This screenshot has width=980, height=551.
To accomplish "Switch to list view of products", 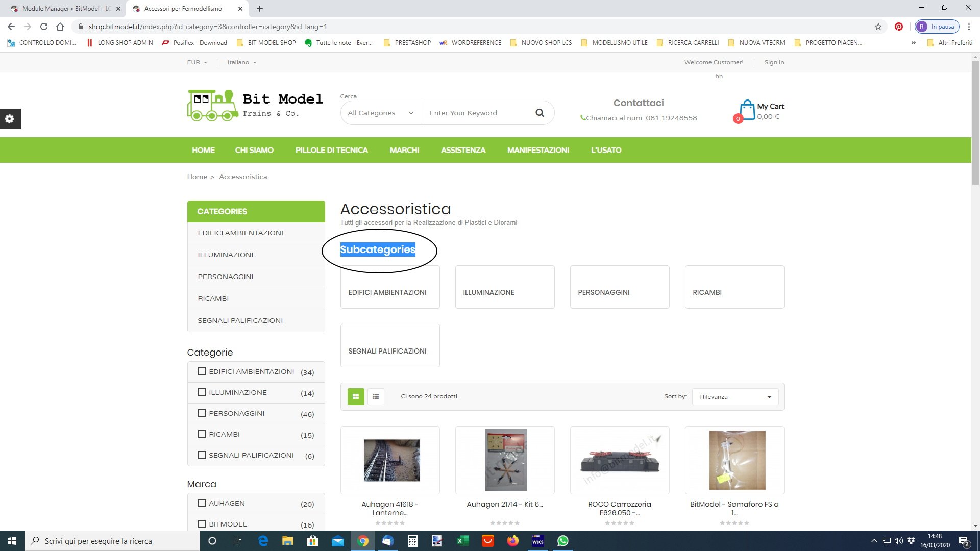I will click(x=376, y=396).
